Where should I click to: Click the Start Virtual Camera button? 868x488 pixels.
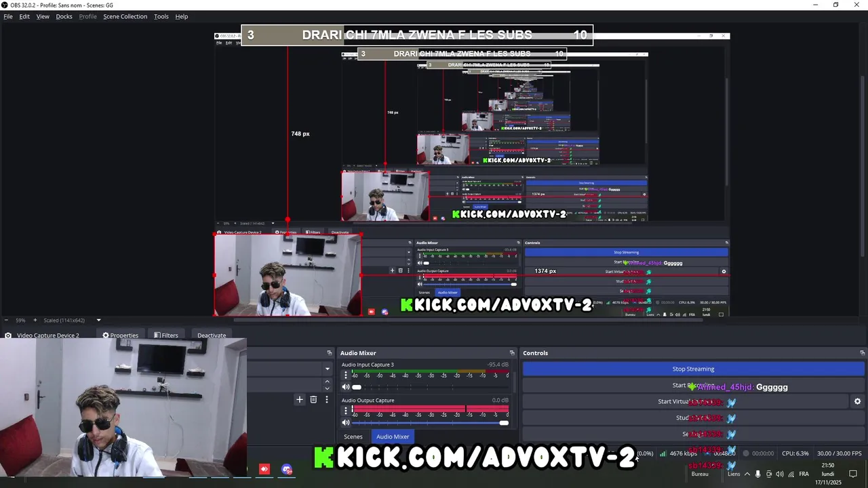pyautogui.click(x=685, y=401)
